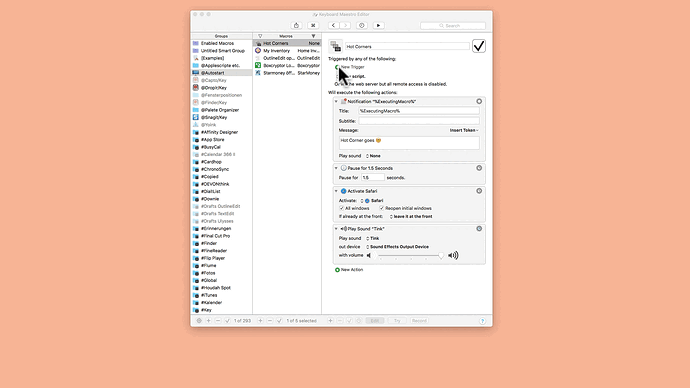Run the macro with the play toolbar button

pyautogui.click(x=378, y=26)
